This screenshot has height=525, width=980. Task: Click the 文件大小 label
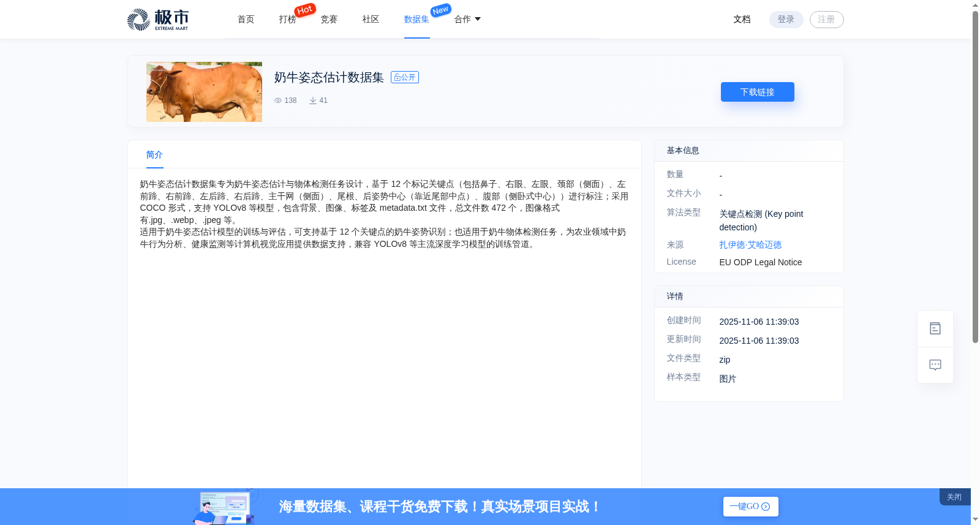pyautogui.click(x=684, y=194)
